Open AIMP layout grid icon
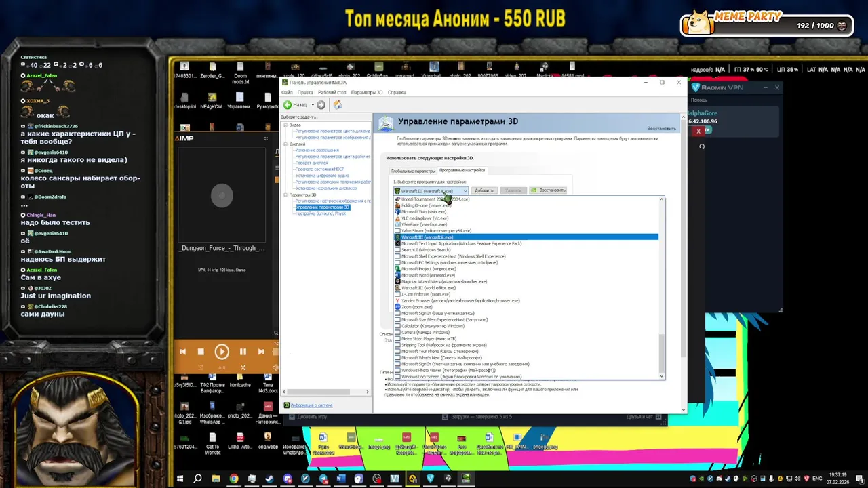Image resolution: width=868 pixels, height=488 pixels. pos(266,138)
